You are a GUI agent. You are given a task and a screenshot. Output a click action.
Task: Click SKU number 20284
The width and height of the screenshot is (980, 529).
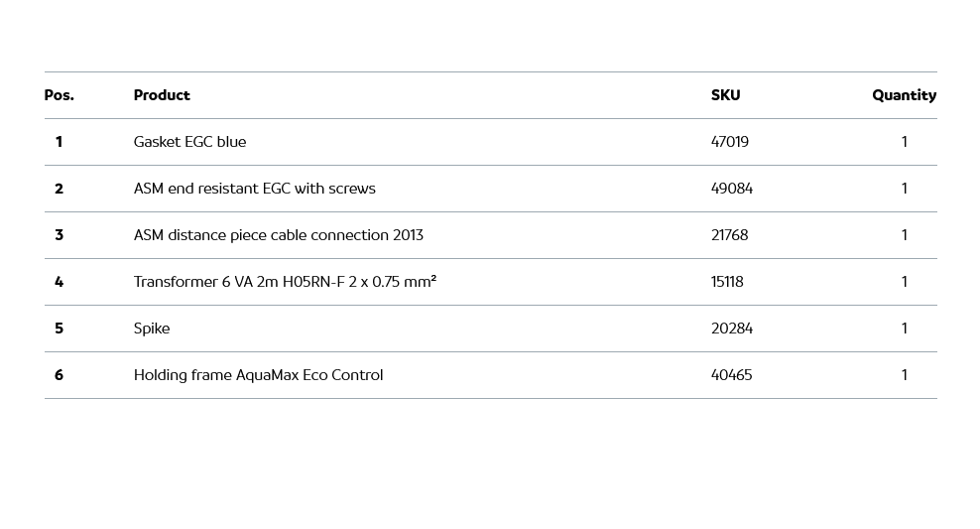[x=732, y=329]
